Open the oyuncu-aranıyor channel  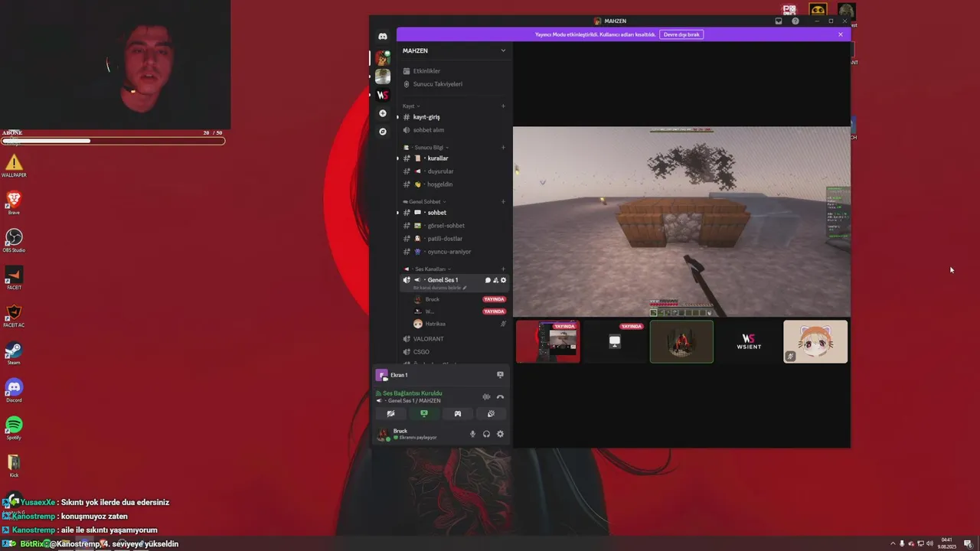point(454,252)
